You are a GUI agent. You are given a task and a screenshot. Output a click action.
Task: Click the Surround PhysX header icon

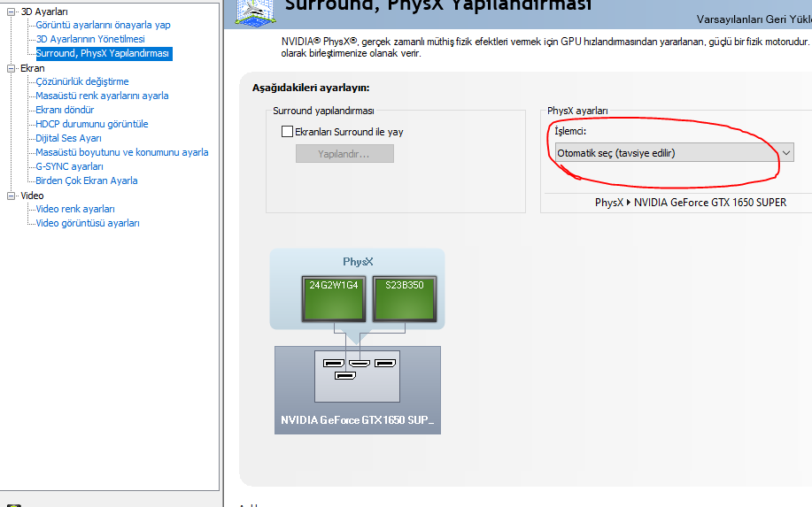(254, 12)
